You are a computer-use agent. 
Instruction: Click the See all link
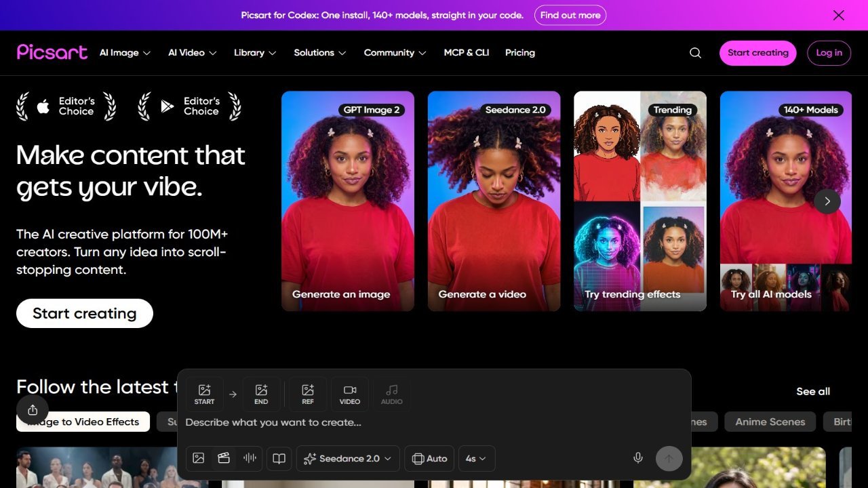point(813,392)
